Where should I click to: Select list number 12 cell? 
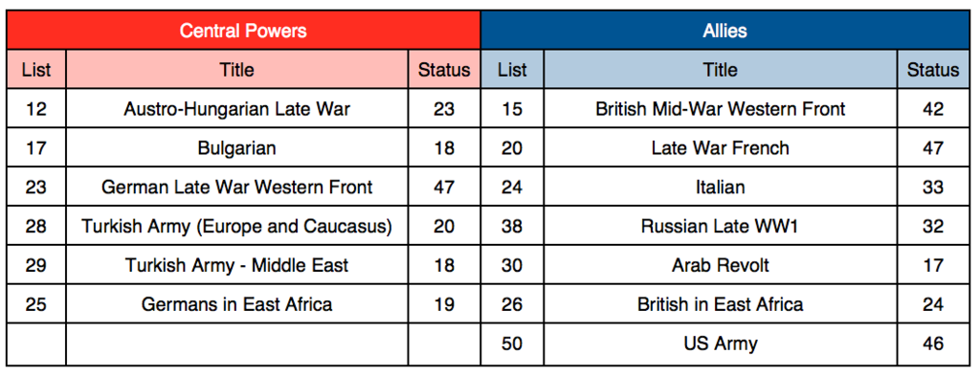(36, 109)
